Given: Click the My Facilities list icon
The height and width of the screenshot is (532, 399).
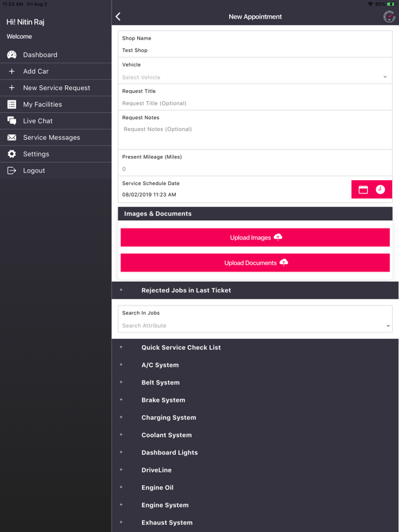Looking at the screenshot, I should (x=12, y=104).
